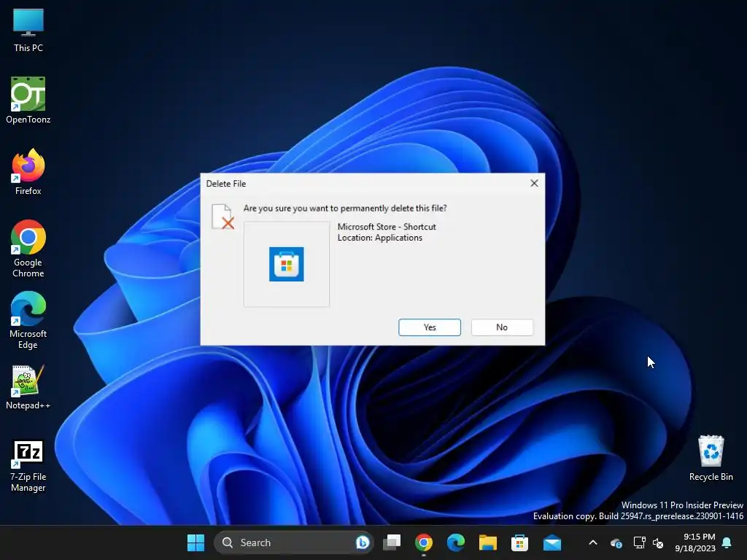The height and width of the screenshot is (560, 747).
Task: Open Bing Chat icon in search box
Action: click(x=362, y=542)
